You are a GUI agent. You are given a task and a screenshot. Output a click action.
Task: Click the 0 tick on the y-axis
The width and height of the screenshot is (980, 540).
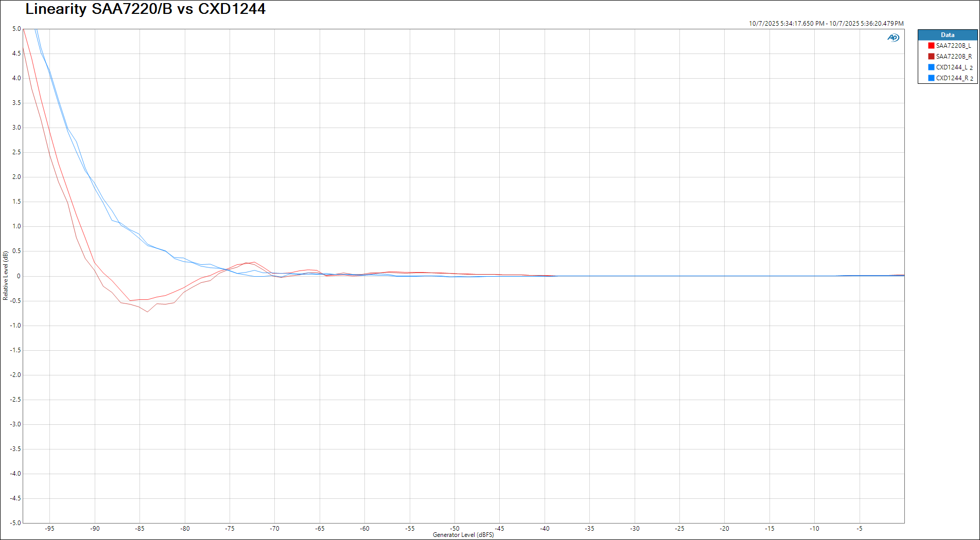pos(19,276)
